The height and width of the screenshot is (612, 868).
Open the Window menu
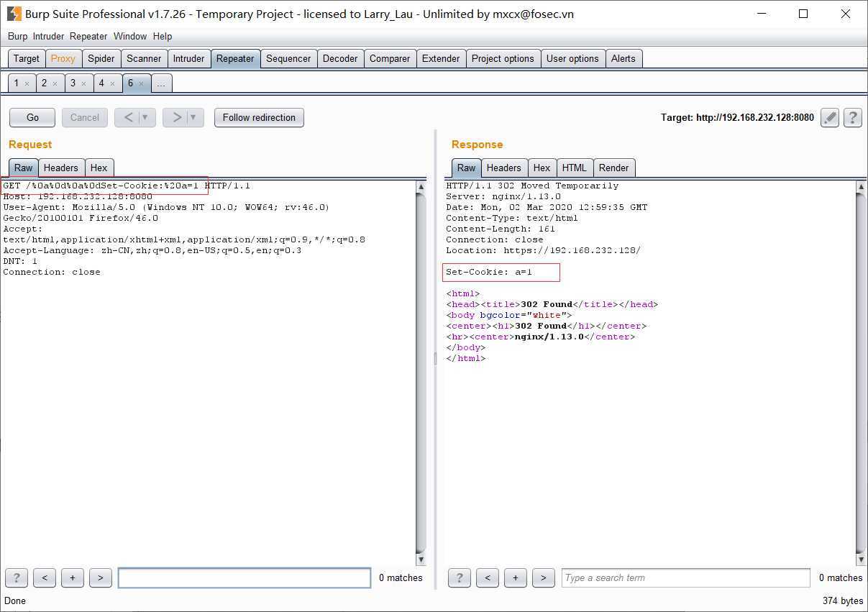coord(130,36)
